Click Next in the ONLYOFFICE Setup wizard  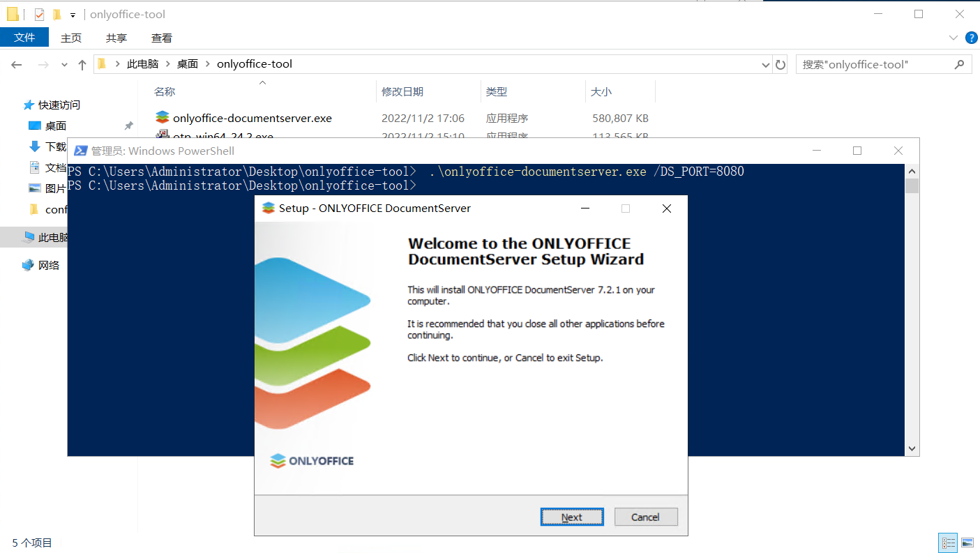pos(572,517)
